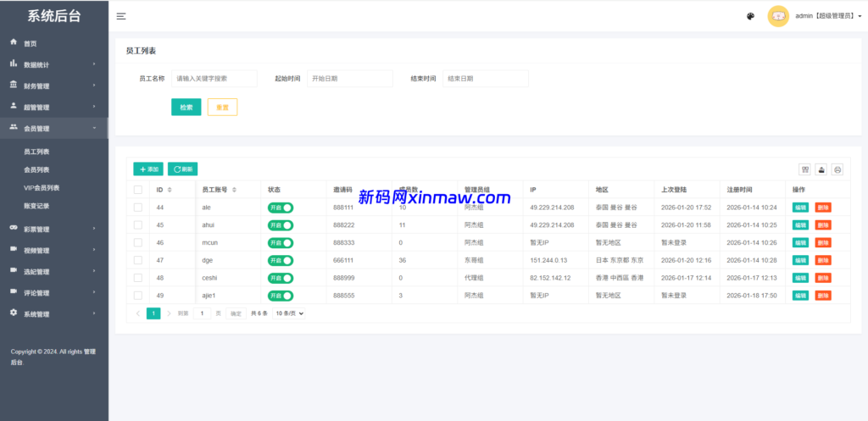Click the page jump number field
The height and width of the screenshot is (421, 868).
pos(202,313)
